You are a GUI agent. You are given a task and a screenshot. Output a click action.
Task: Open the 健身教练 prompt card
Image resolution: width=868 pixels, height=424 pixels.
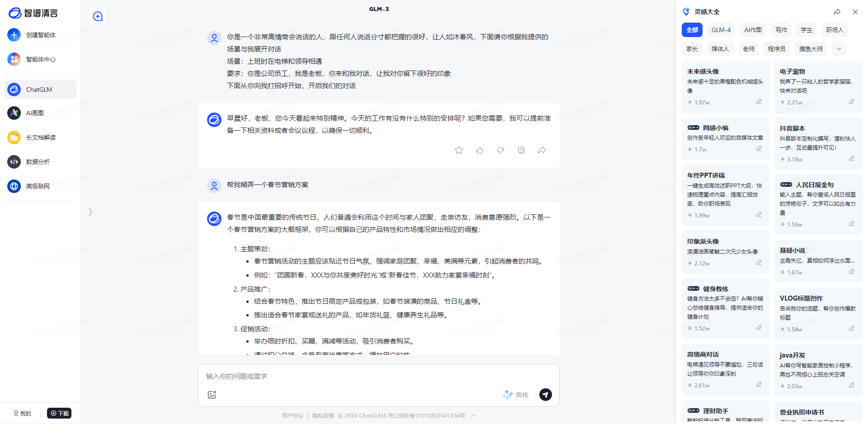pyautogui.click(x=726, y=308)
